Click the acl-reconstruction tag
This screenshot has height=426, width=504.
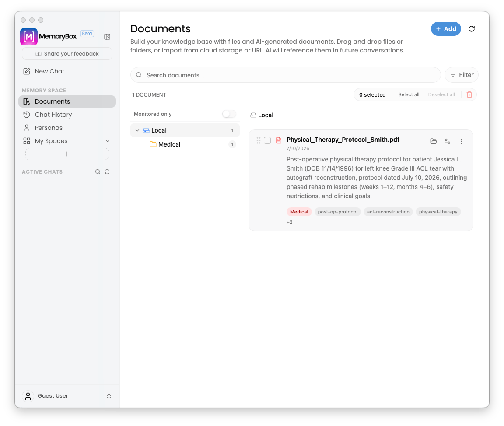click(x=388, y=212)
